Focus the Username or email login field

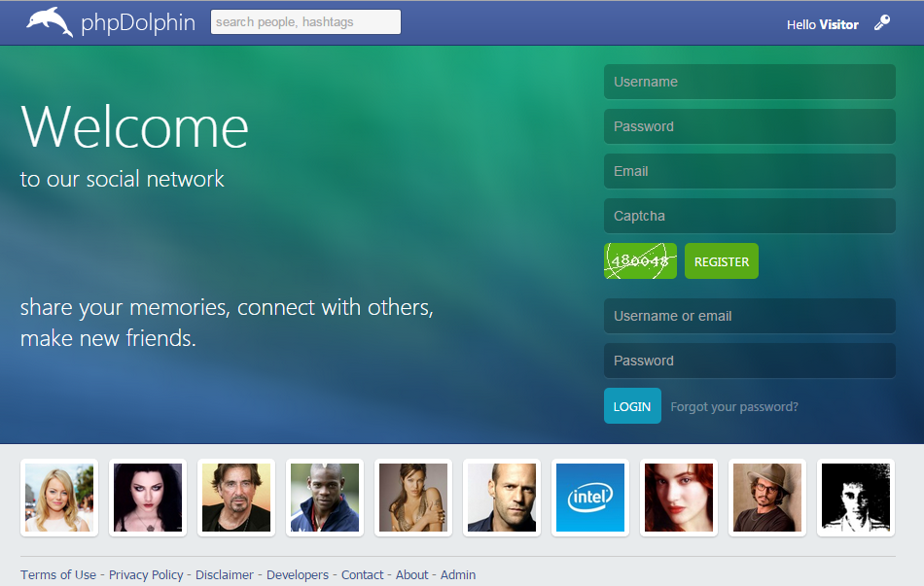point(750,316)
